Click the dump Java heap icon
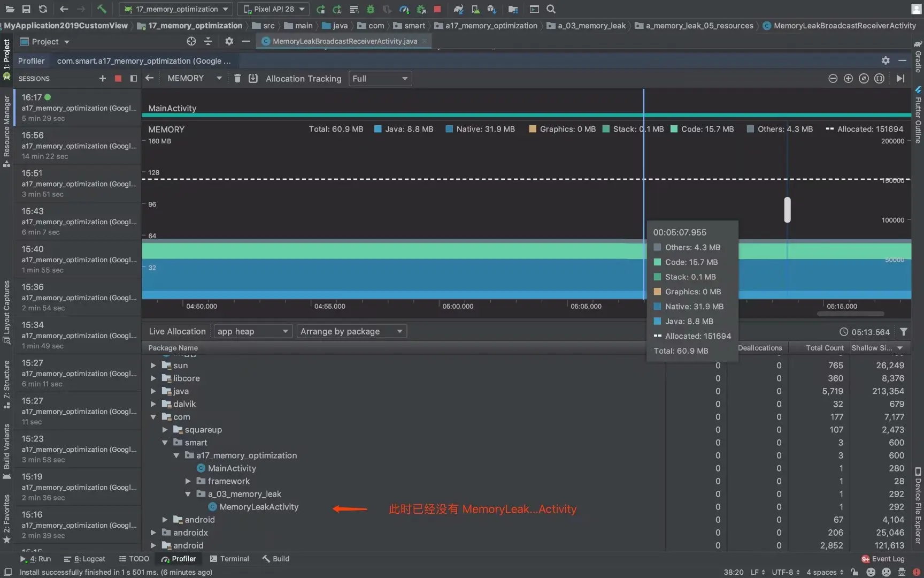 click(x=253, y=79)
